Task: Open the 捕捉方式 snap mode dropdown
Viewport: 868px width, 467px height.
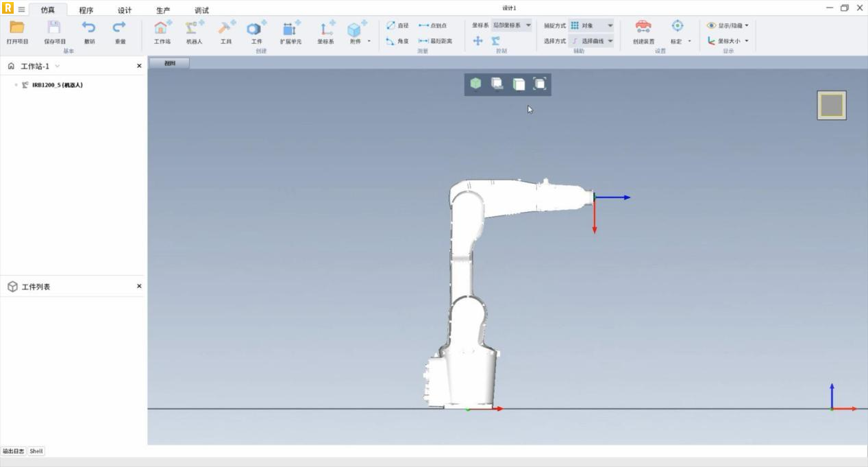Action: pos(591,25)
